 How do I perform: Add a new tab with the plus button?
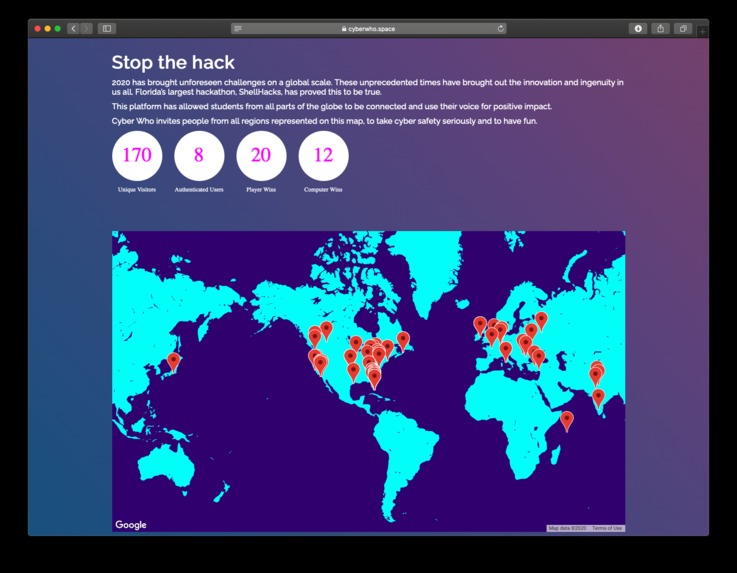click(702, 31)
